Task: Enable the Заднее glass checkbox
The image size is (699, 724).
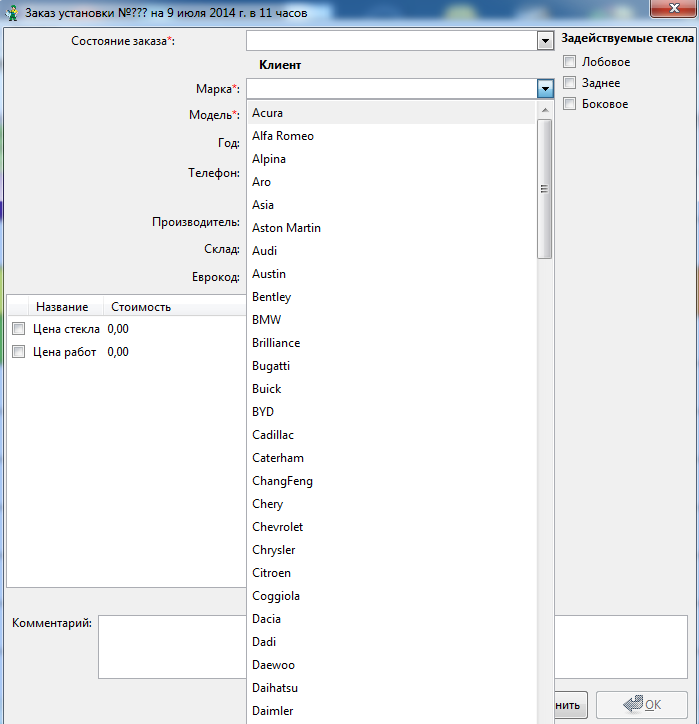Action: point(570,83)
